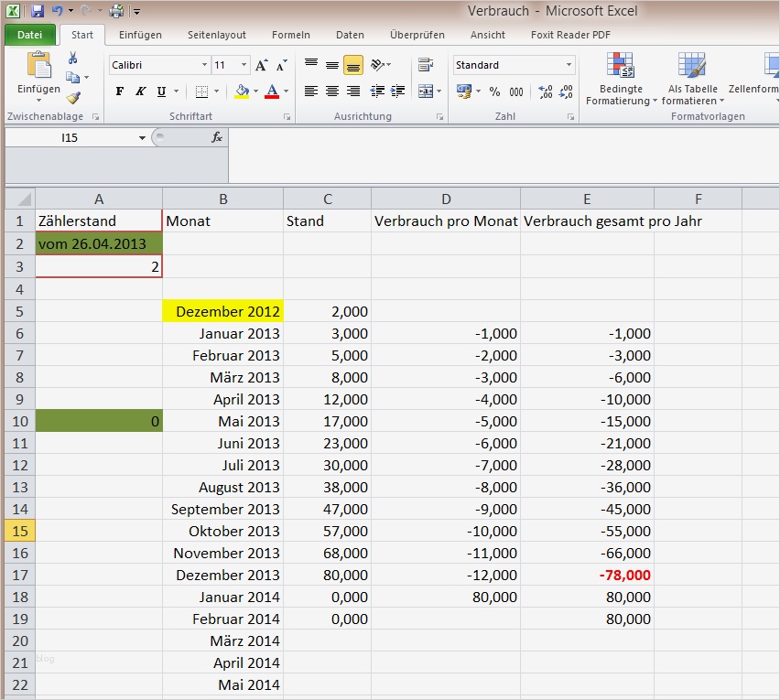Click the Save icon in quick access toolbar
Screen dimensions: 780x700
(x=38, y=11)
